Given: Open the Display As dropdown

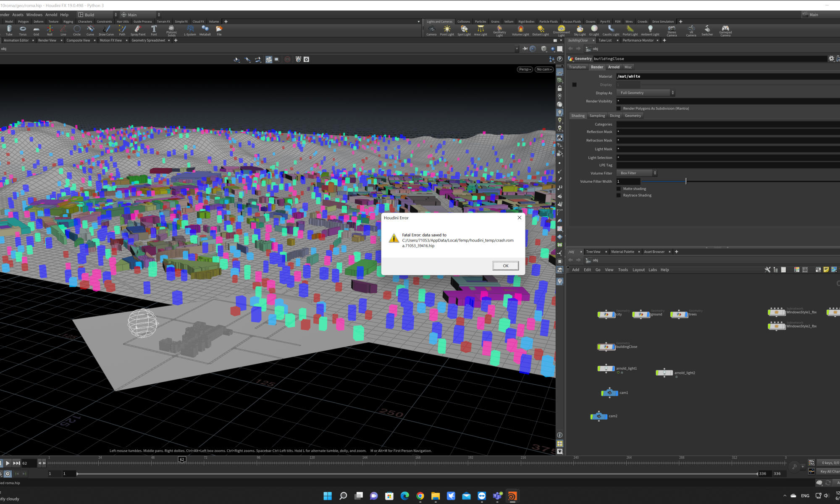Looking at the screenshot, I should [646, 93].
